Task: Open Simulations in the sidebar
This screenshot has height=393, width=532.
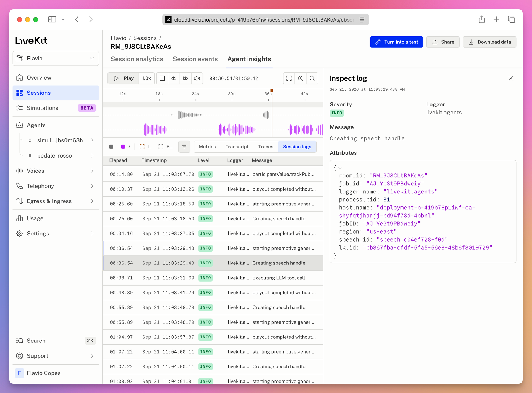Action: [56, 108]
